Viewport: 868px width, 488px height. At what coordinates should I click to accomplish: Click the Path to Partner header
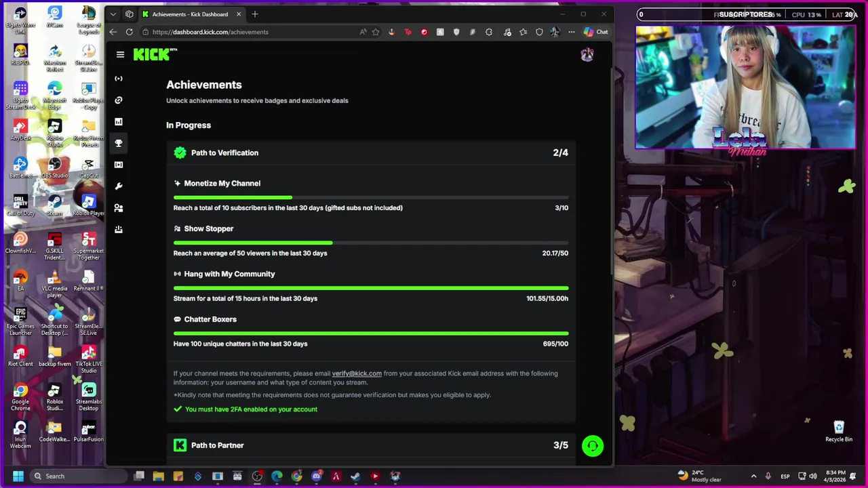click(371, 445)
